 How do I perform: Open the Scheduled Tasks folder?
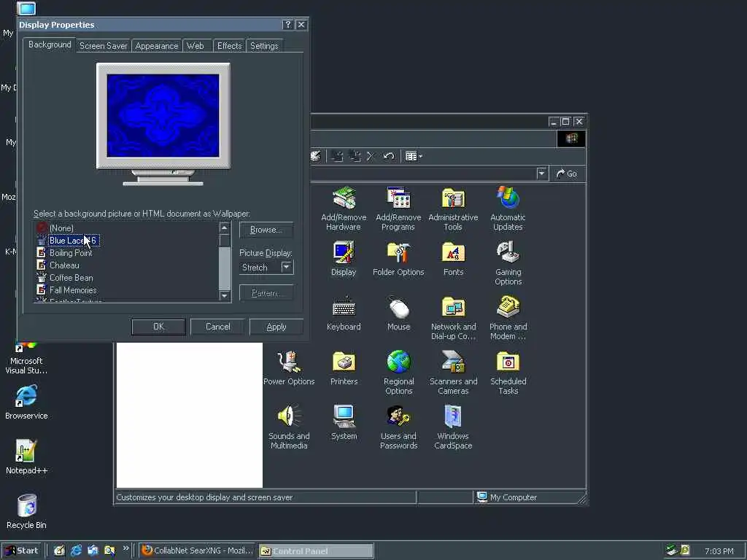click(508, 373)
